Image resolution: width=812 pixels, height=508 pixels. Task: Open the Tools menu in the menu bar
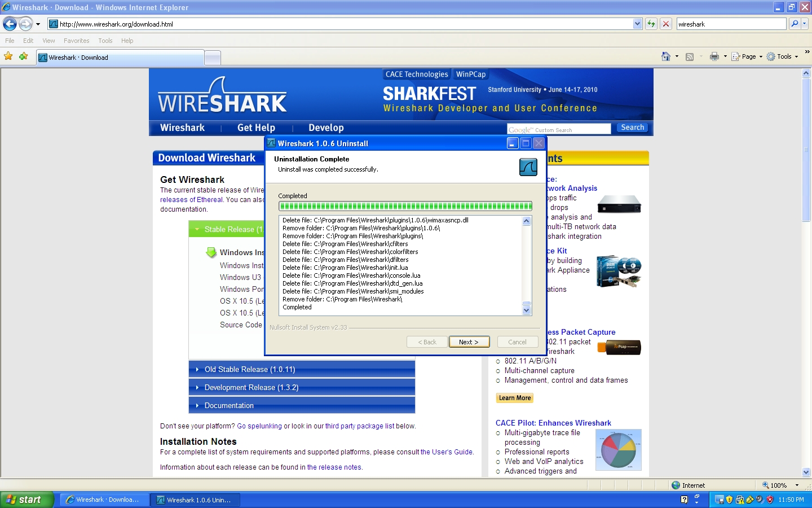coord(105,41)
